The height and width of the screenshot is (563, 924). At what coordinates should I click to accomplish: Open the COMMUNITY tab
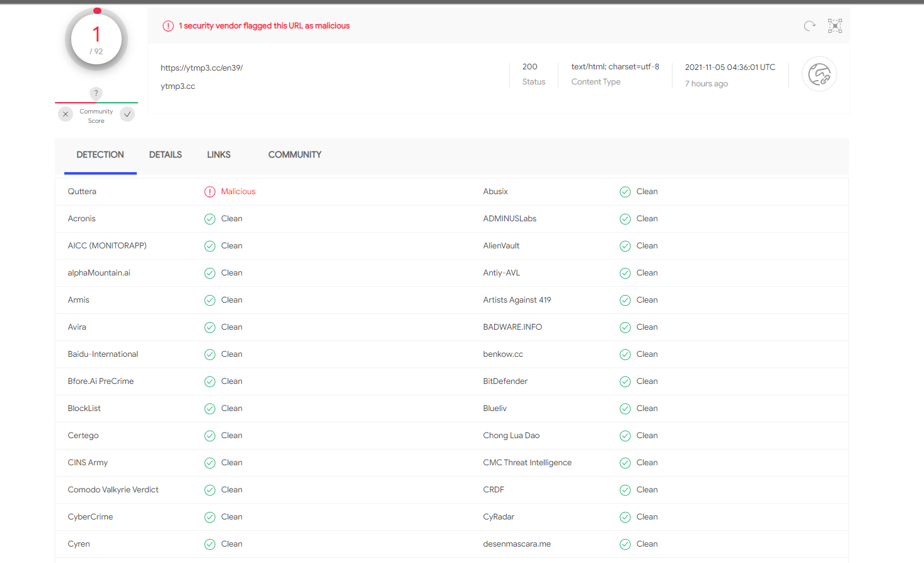pos(295,155)
